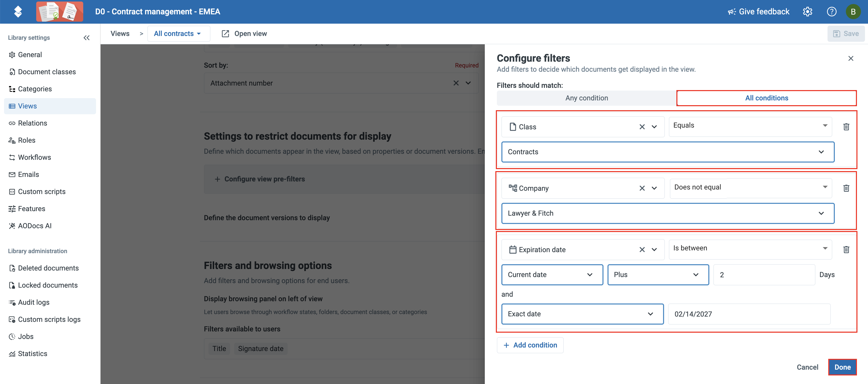Open Statistics administration page
This screenshot has height=384, width=868.
tap(50, 354)
